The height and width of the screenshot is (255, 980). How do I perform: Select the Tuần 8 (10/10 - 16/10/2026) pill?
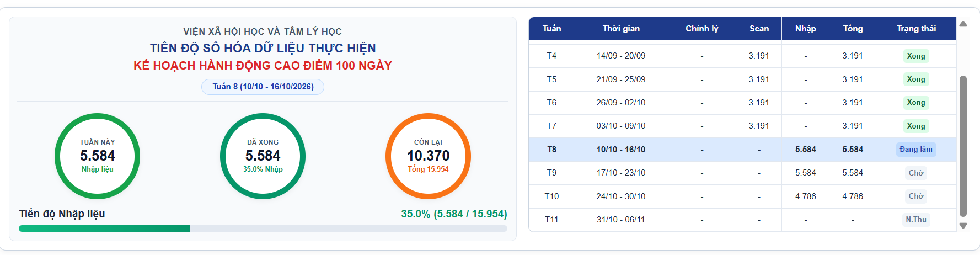[x=263, y=87]
